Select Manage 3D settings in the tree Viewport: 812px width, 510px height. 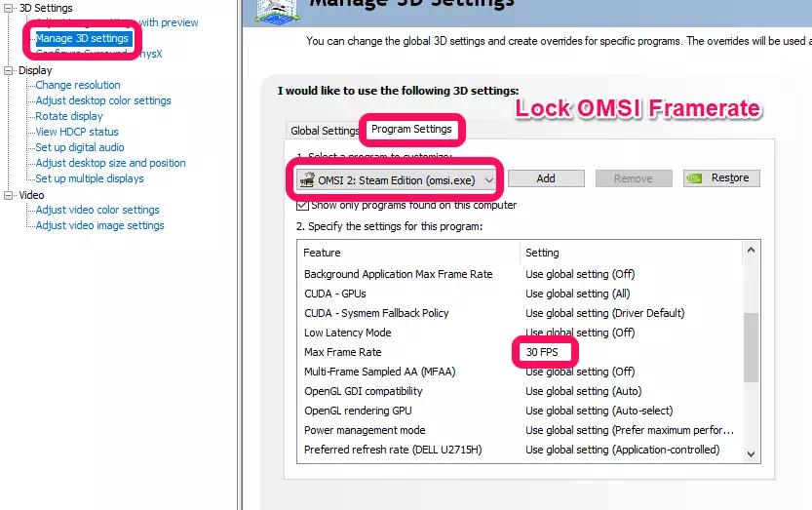(x=82, y=38)
